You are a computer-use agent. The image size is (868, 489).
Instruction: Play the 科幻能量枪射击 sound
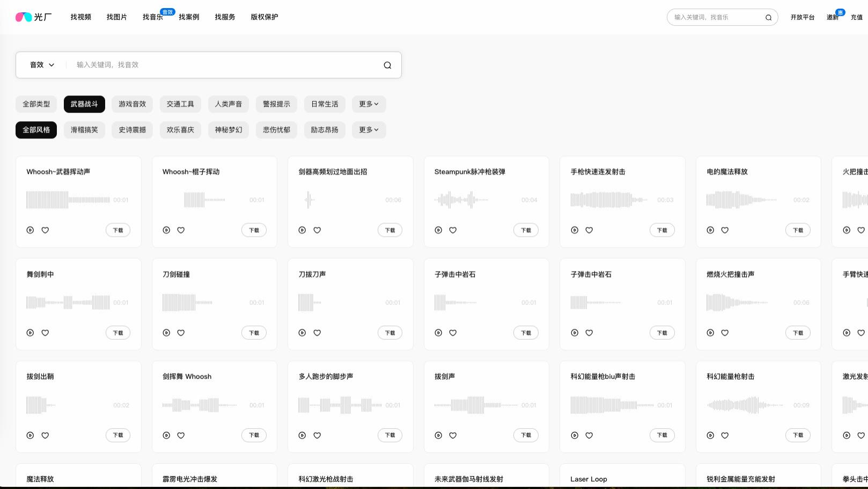pyautogui.click(x=710, y=435)
